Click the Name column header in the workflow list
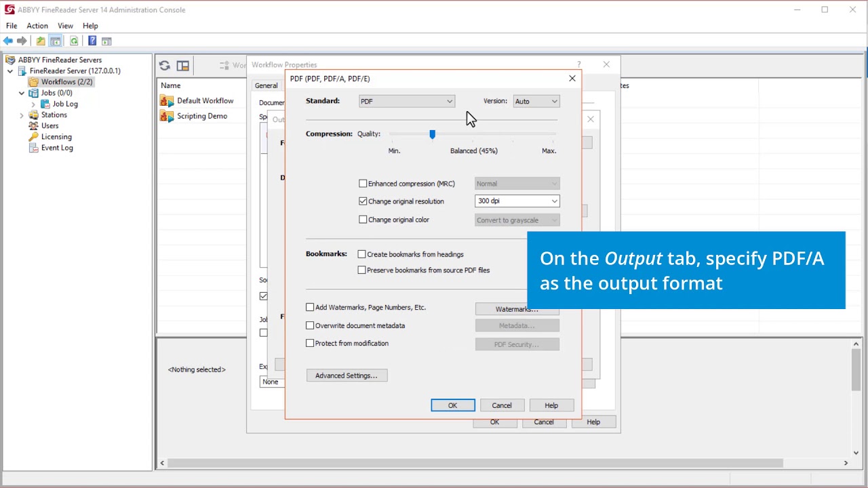Image resolution: width=868 pixels, height=488 pixels. coord(171,85)
